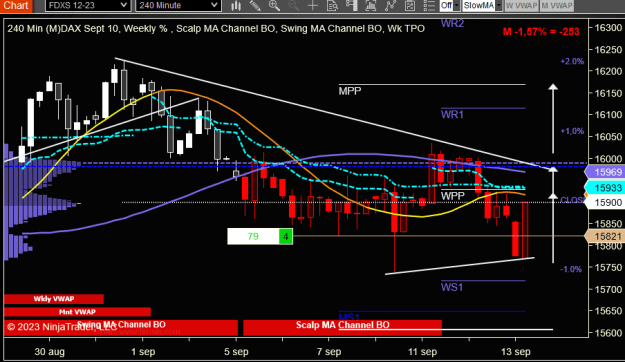Click the WR2 pivot label
The image size is (625, 362).
coord(452,24)
